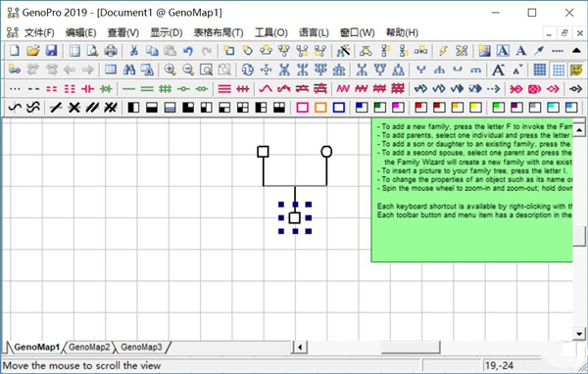The height and width of the screenshot is (374, 588).
Task: Open the 文件(F) menu
Action: tap(39, 33)
